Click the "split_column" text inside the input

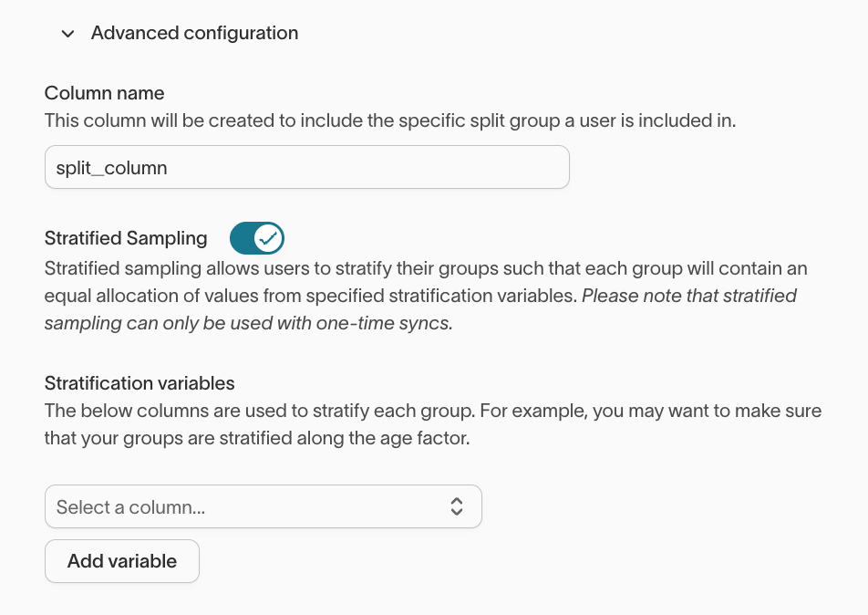coord(111,168)
